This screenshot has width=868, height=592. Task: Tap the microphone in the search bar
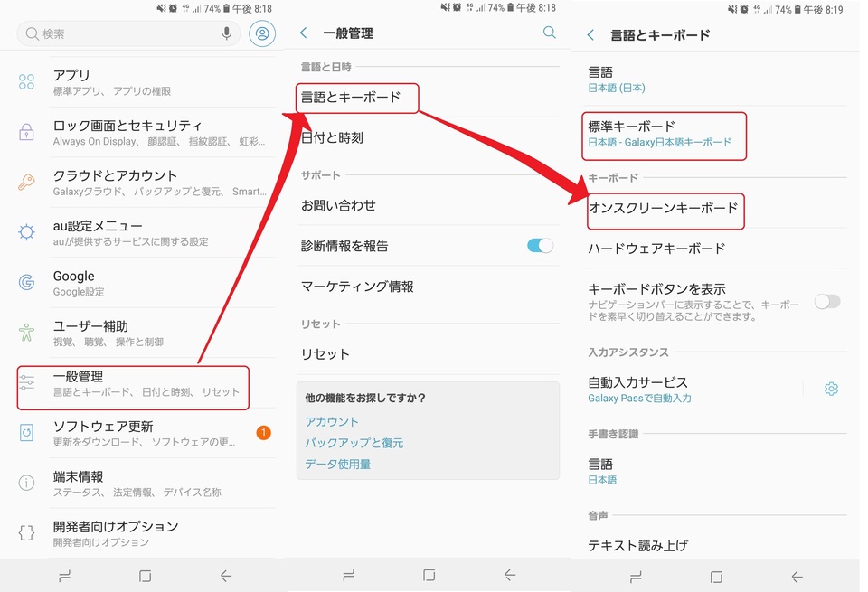click(x=226, y=34)
